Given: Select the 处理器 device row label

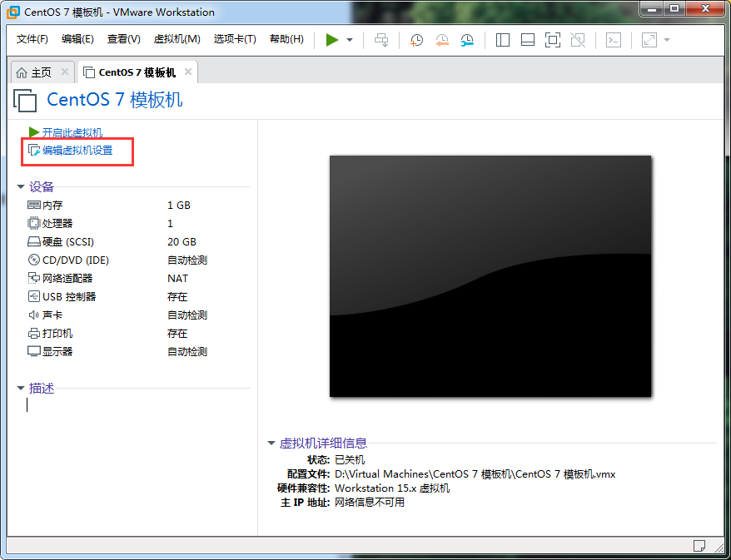Looking at the screenshot, I should pyautogui.click(x=57, y=223).
